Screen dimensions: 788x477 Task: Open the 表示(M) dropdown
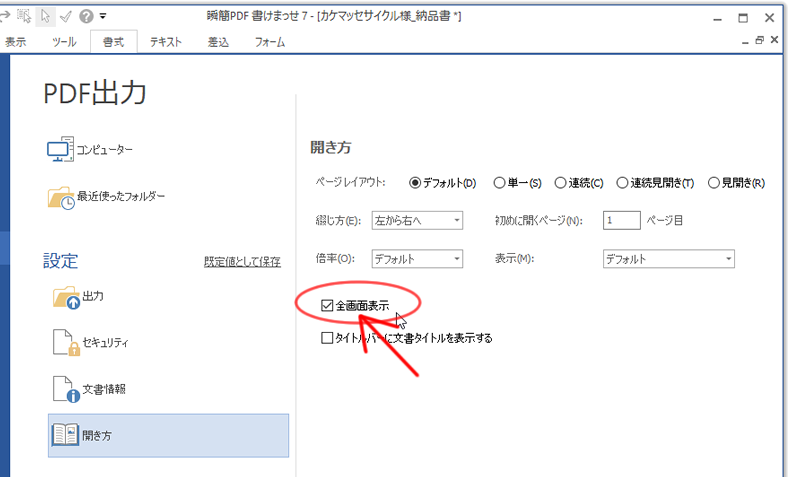coord(668,259)
